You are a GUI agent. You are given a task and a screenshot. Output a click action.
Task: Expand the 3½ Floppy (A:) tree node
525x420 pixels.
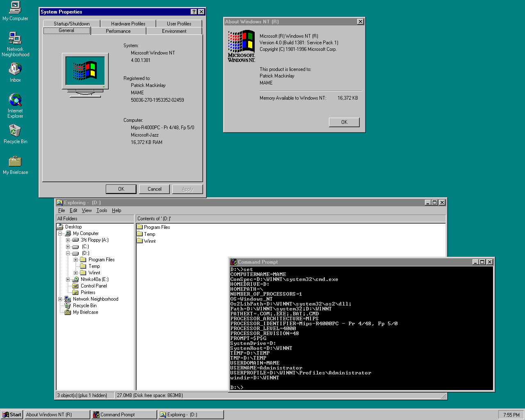68,240
